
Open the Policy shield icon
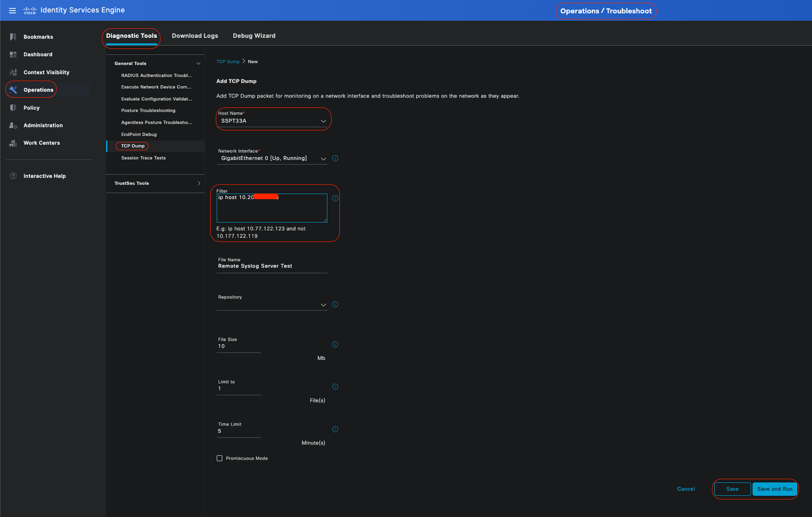tap(13, 108)
